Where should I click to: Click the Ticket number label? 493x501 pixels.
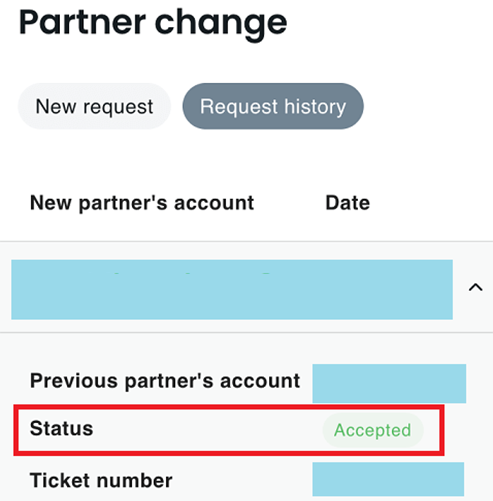point(101,480)
